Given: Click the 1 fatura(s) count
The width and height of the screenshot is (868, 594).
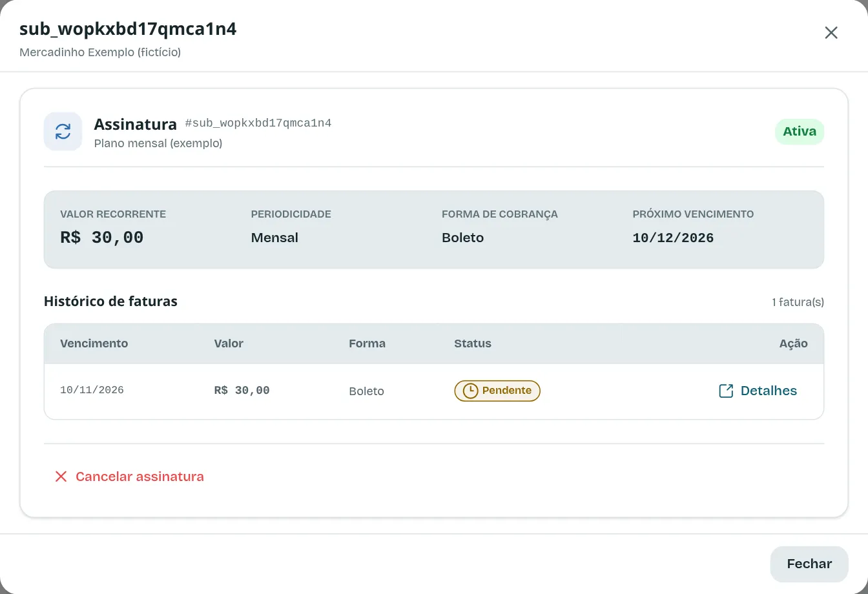Looking at the screenshot, I should coord(798,302).
